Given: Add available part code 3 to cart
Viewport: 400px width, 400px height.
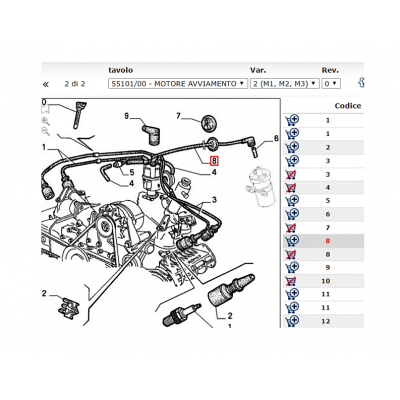Looking at the screenshot, I should tap(292, 161).
